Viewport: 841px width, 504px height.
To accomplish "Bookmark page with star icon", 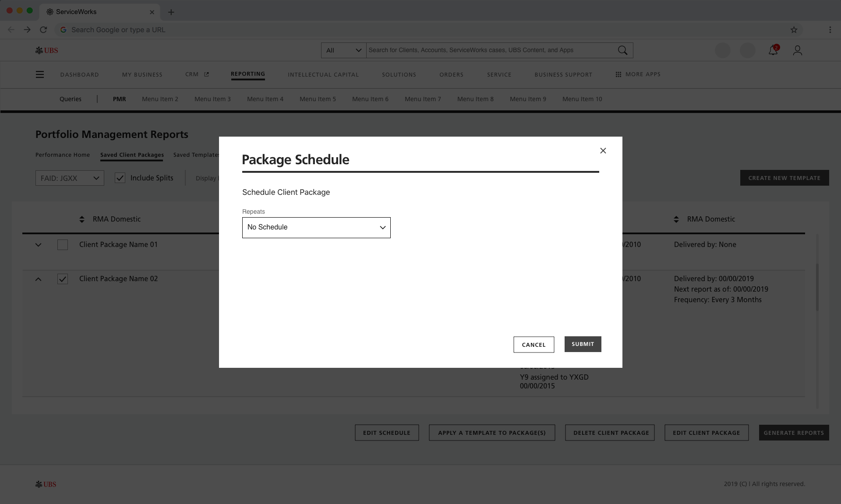I will click(794, 30).
